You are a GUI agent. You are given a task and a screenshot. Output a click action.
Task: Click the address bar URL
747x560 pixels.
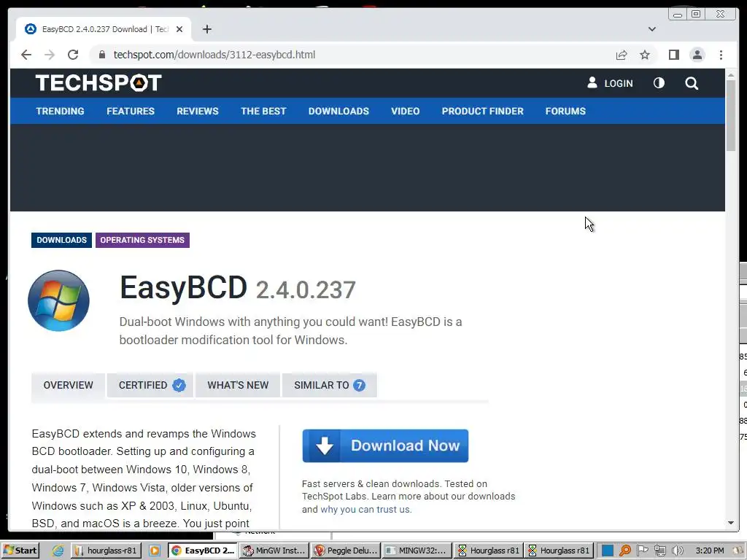(214, 55)
